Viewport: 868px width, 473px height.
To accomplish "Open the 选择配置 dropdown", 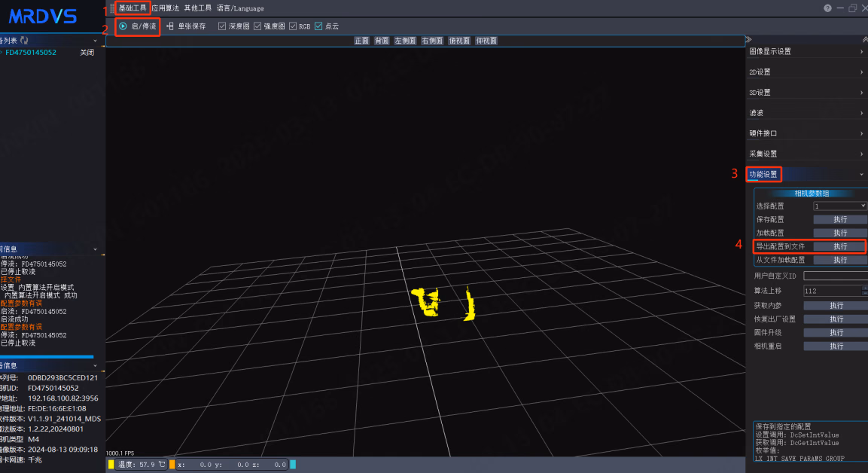I will coord(839,206).
